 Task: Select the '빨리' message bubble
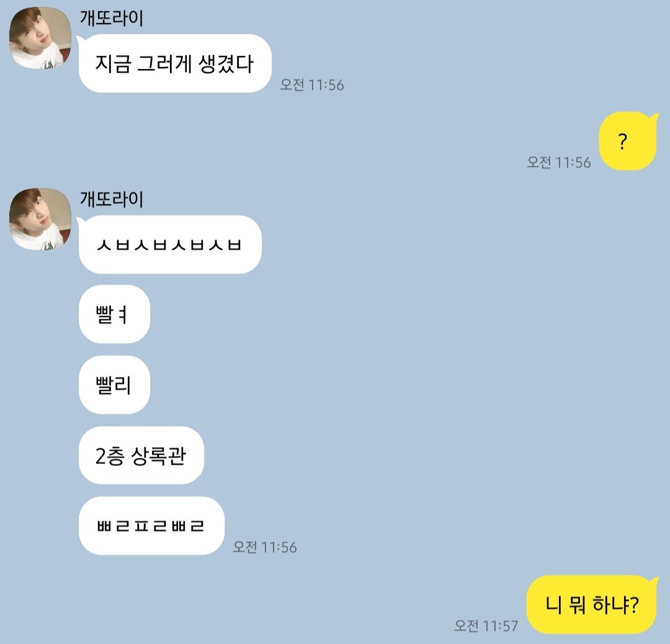pyautogui.click(x=114, y=385)
